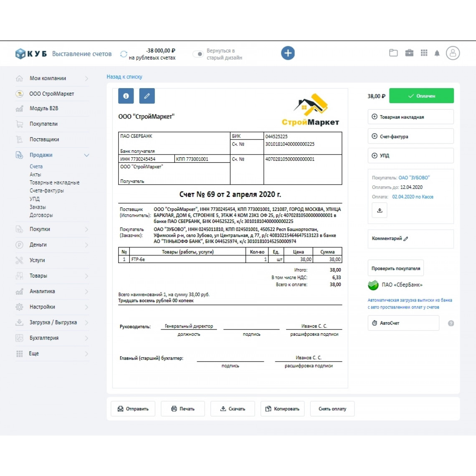Open the user profile avatar
Viewport: 476px width, 476px height.
453,53
